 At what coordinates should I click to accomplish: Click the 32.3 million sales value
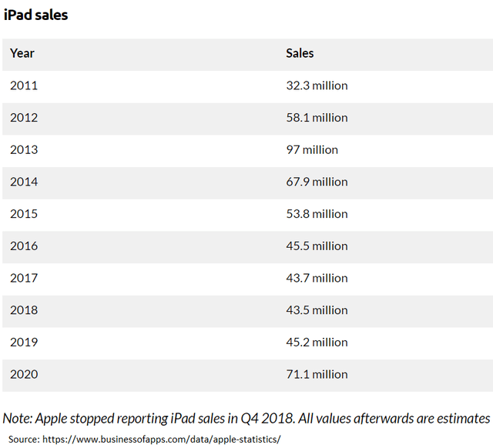pyautogui.click(x=317, y=85)
